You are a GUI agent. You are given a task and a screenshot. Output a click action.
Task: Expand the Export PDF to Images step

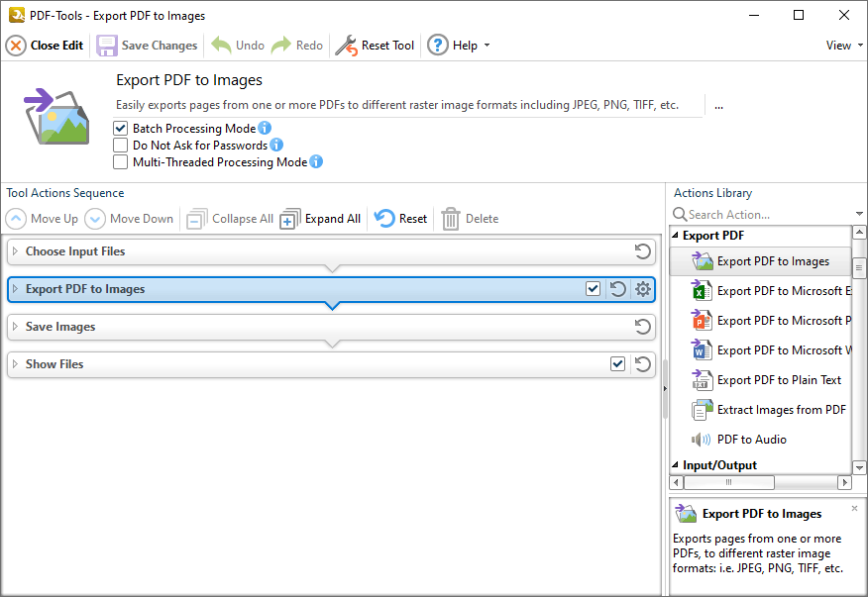16,289
